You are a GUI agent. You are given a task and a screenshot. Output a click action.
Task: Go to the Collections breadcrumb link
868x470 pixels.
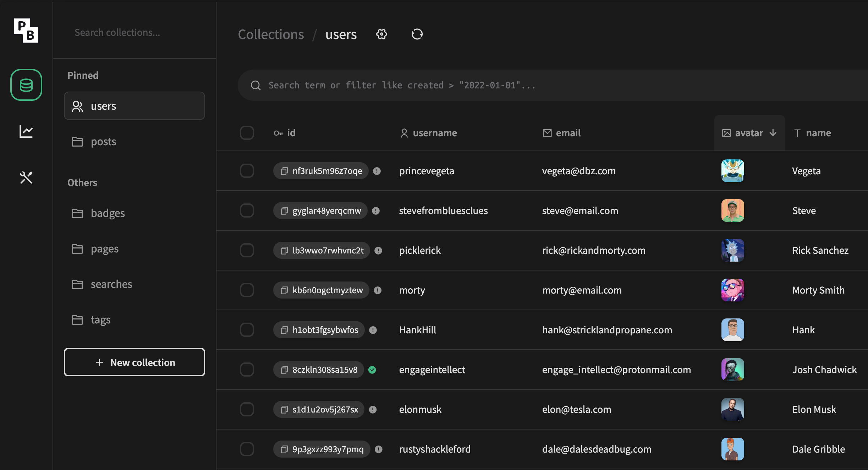(x=271, y=34)
